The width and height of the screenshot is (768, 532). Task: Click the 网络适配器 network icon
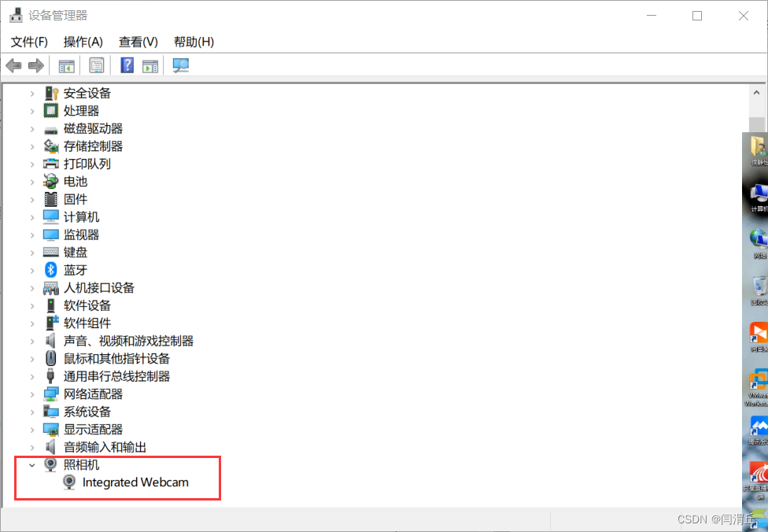tap(51, 393)
